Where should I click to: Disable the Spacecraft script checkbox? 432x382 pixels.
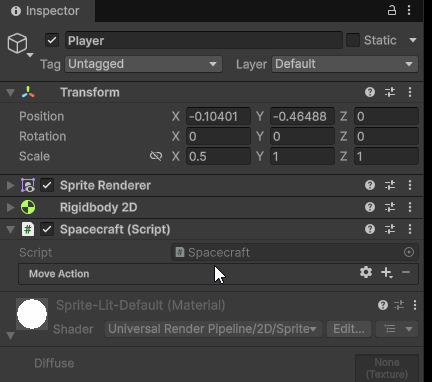click(x=47, y=229)
